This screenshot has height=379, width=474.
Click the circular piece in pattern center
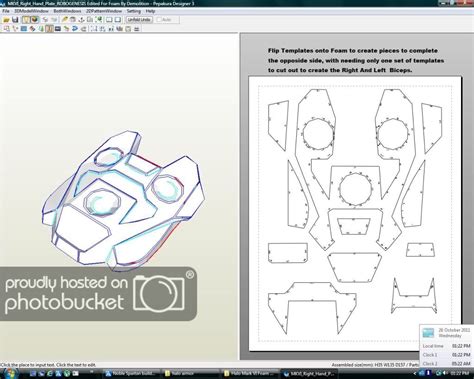pyautogui.click(x=355, y=188)
